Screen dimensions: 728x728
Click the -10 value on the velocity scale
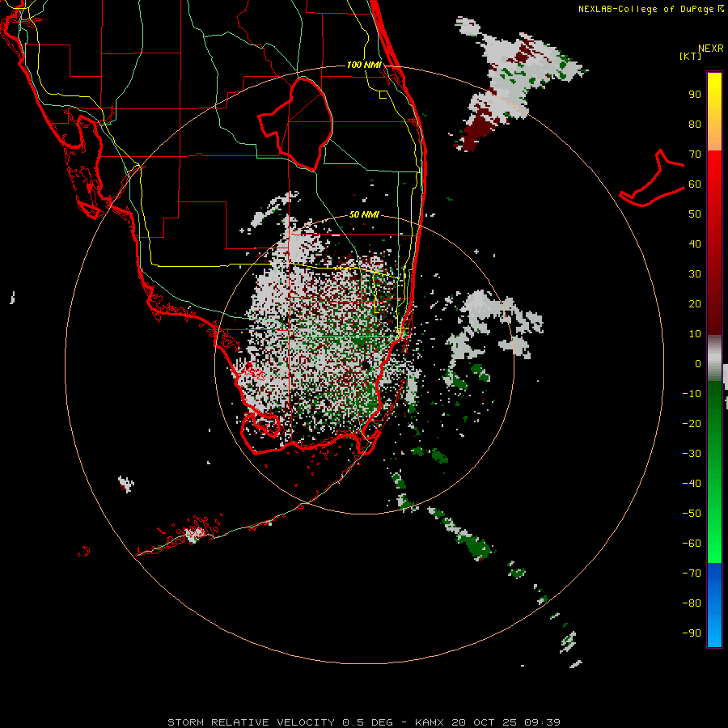point(692,394)
